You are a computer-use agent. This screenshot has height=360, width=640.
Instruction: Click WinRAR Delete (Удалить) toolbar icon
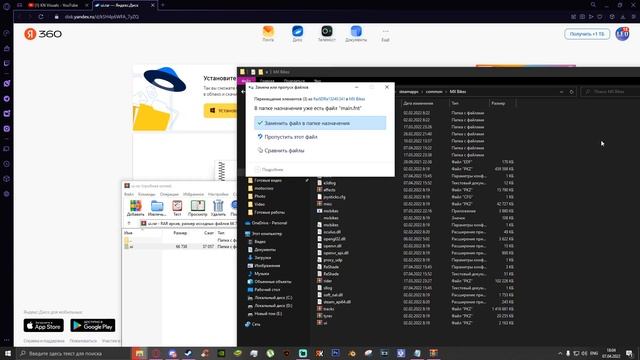(218, 208)
